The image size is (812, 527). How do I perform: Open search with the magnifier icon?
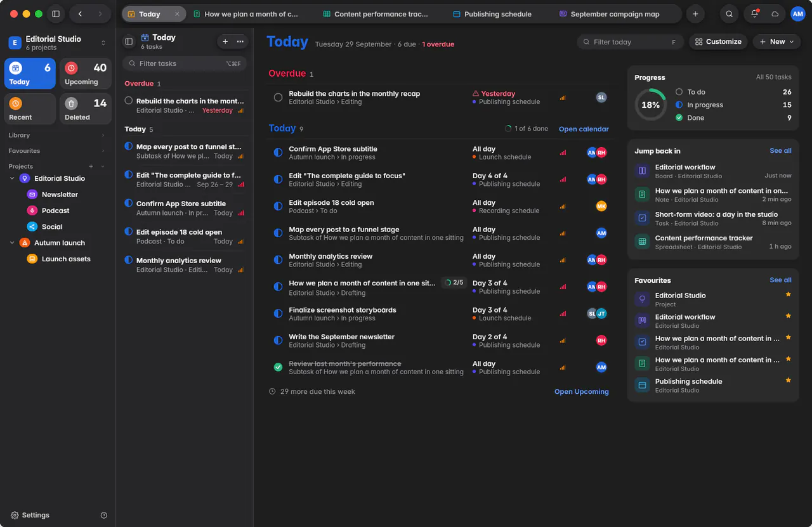[x=730, y=14]
